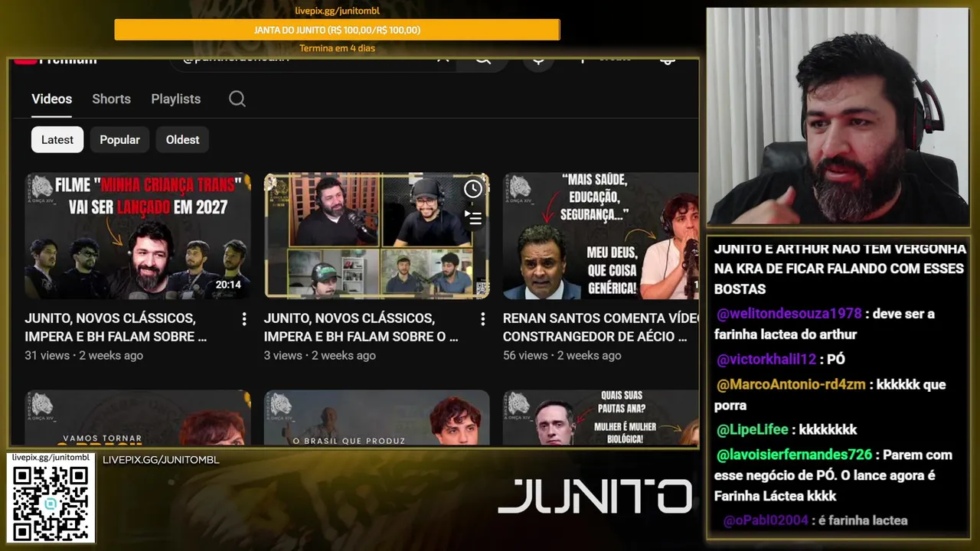Click the 'Janta do Junito' donation progress bar
The width and height of the screenshot is (980, 551).
point(337,30)
